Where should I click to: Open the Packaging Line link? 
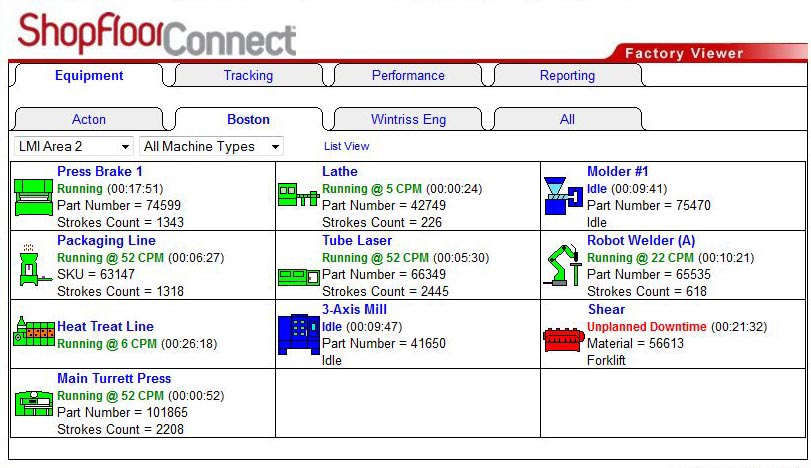(x=106, y=240)
